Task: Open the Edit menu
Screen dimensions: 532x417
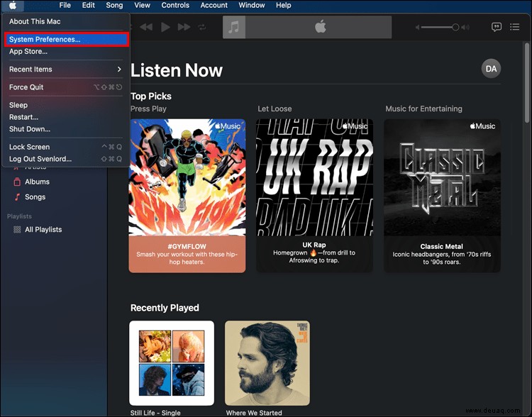Action: (x=88, y=6)
